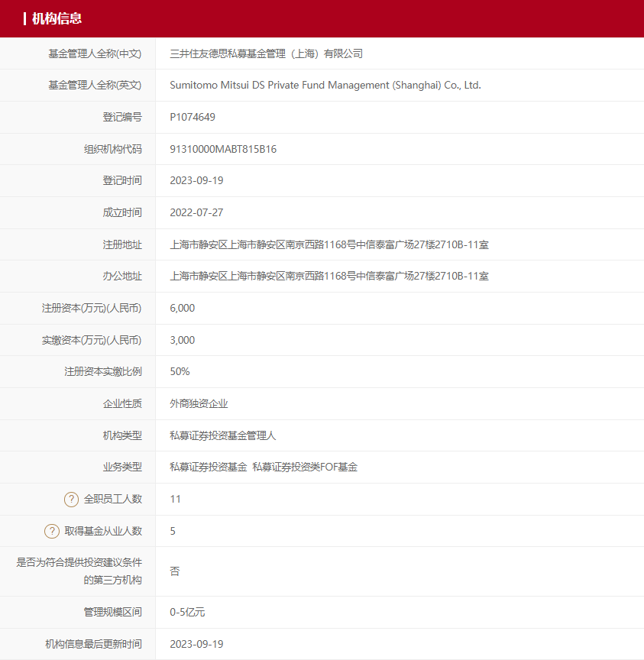Click the label 实缴资本(万元)(人民币)

coord(92,340)
